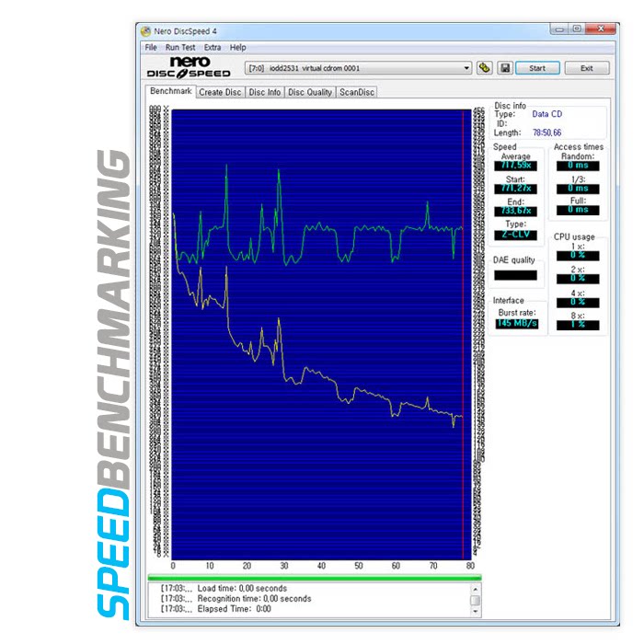The image size is (644, 644).
Task: Click the save floppy disk icon
Action: [x=505, y=68]
